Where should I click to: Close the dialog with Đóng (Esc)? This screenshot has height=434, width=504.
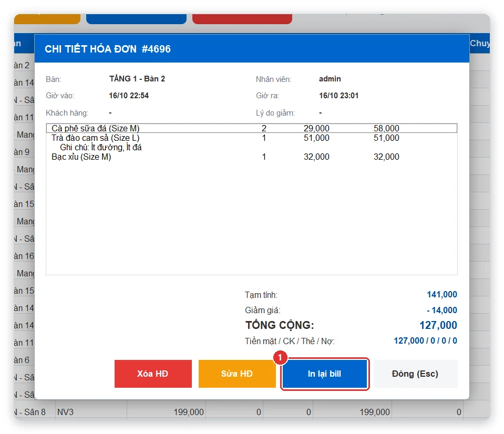click(x=415, y=374)
